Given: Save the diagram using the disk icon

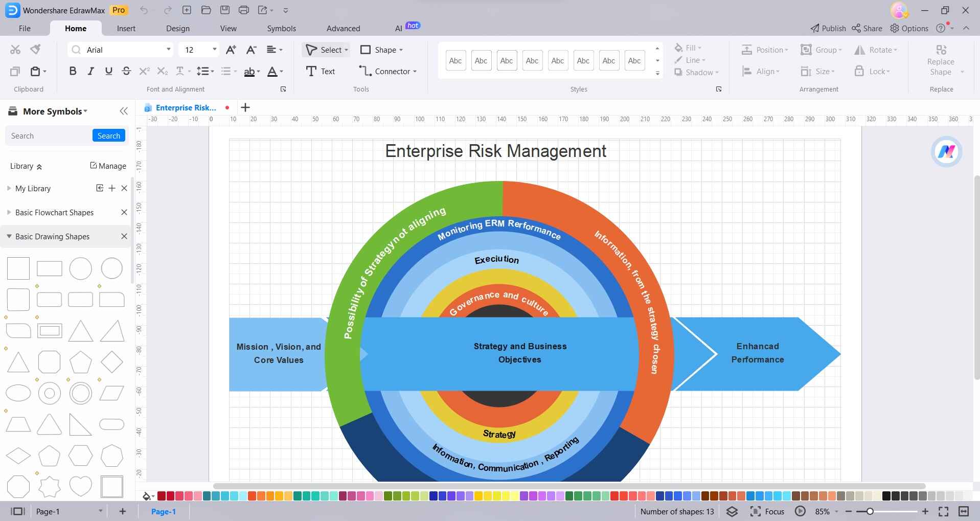Looking at the screenshot, I should click(x=225, y=10).
